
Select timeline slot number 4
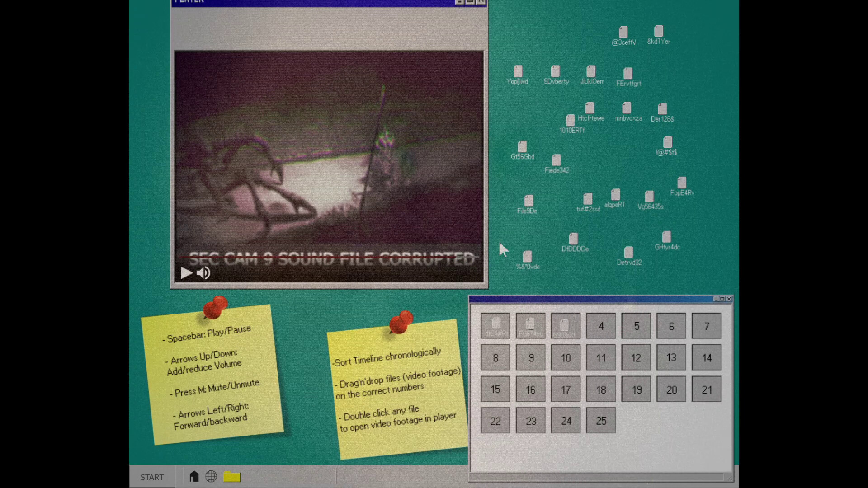[601, 326]
